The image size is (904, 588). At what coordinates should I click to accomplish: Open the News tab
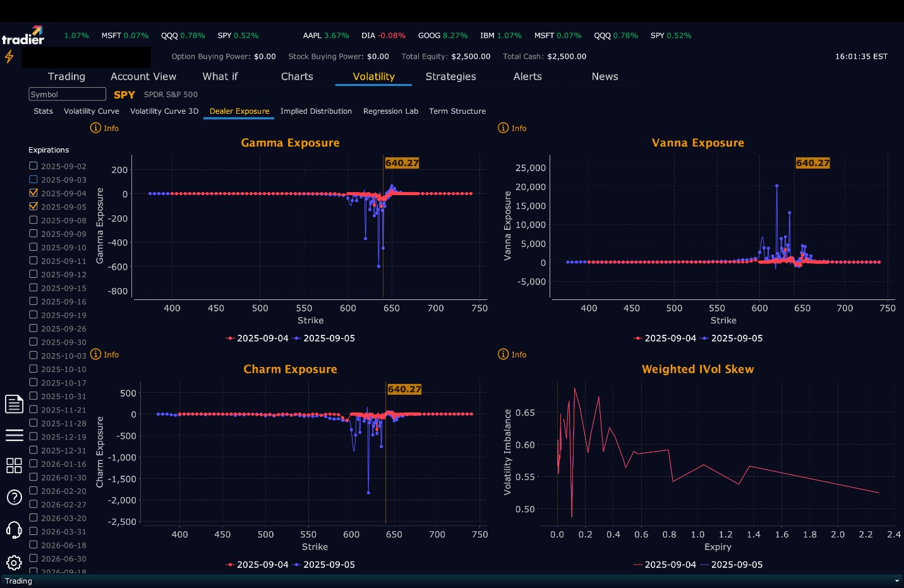[x=605, y=76]
